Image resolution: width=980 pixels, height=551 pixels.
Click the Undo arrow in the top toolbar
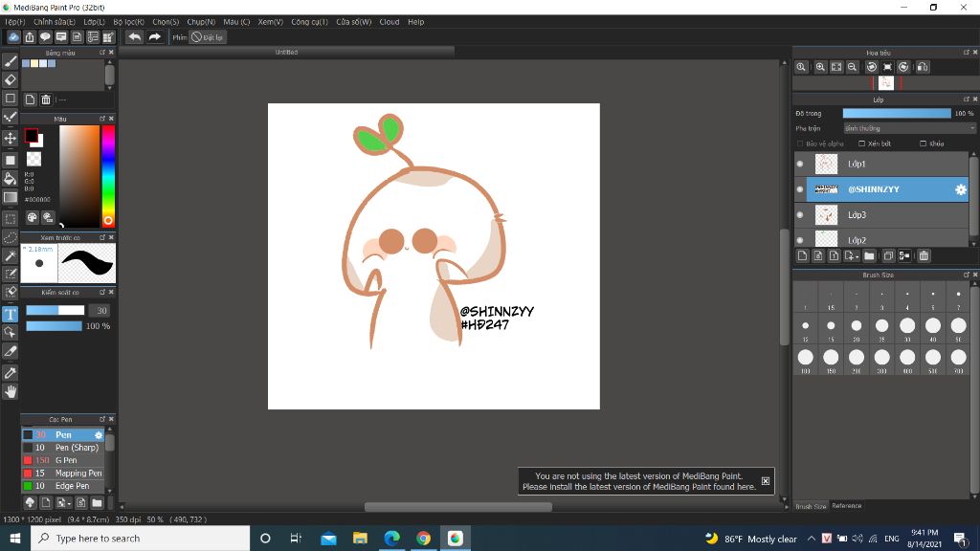click(134, 37)
